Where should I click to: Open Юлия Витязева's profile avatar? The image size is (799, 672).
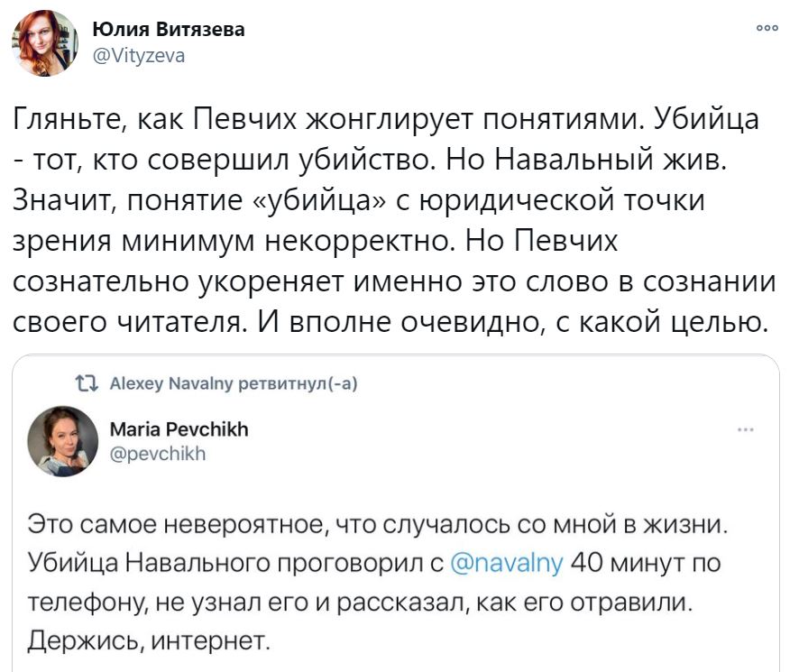44,42
